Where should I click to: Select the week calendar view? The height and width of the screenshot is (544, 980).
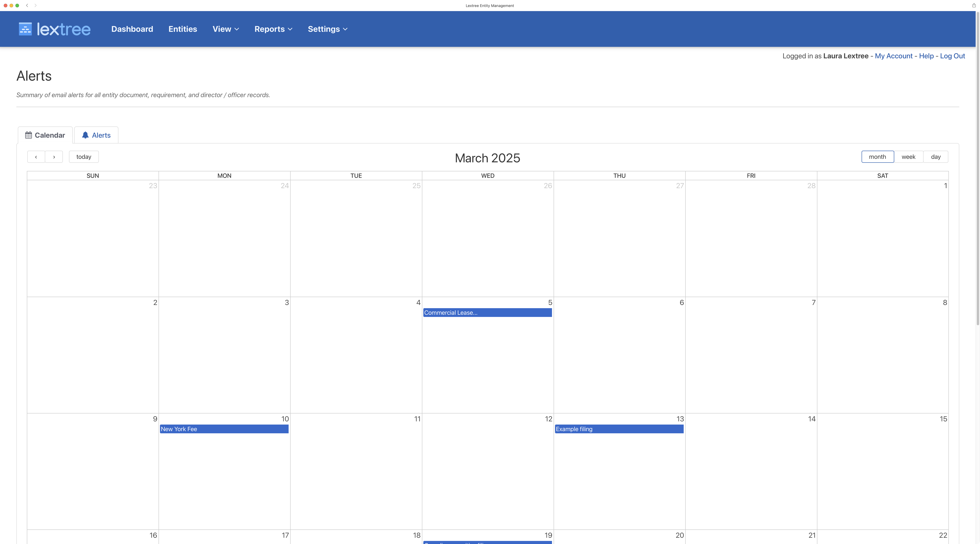[909, 157]
